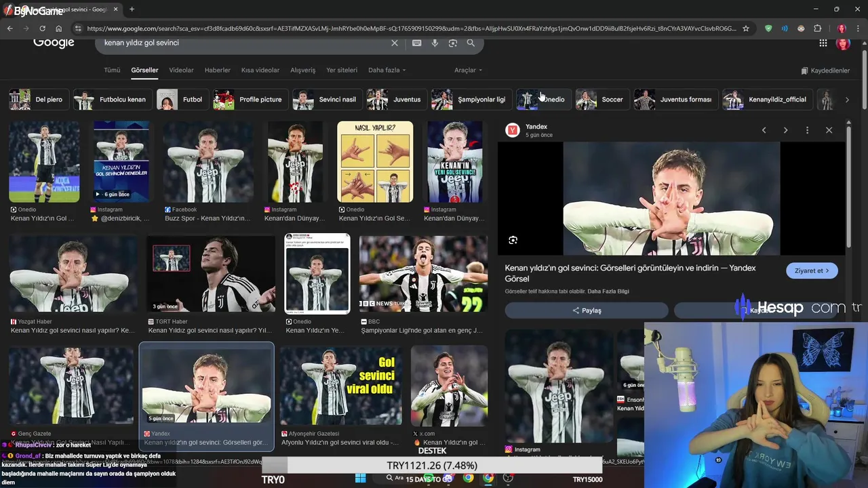
Task: Open the Alışveriş tab
Action: click(x=303, y=70)
